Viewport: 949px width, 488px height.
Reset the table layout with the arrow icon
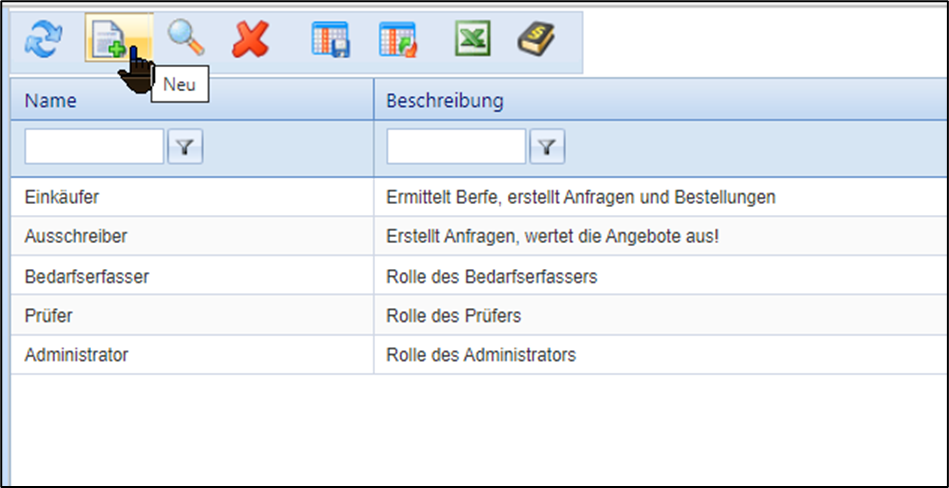click(397, 38)
